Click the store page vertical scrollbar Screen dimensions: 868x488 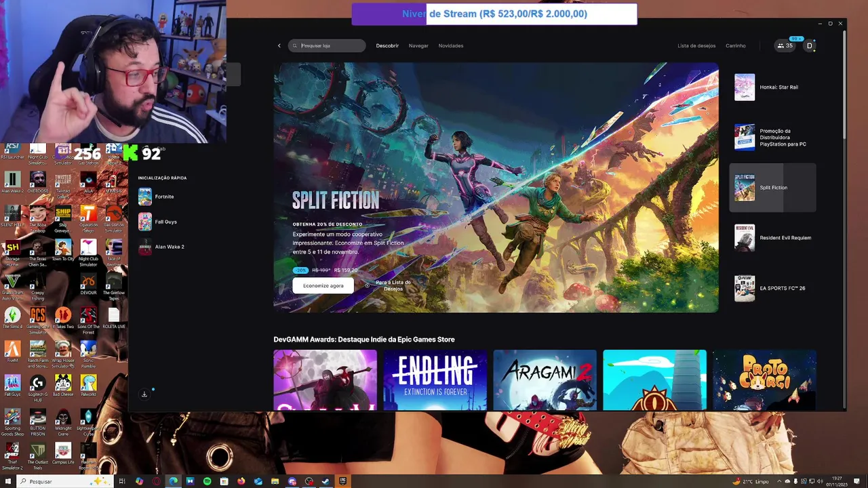[844, 85]
